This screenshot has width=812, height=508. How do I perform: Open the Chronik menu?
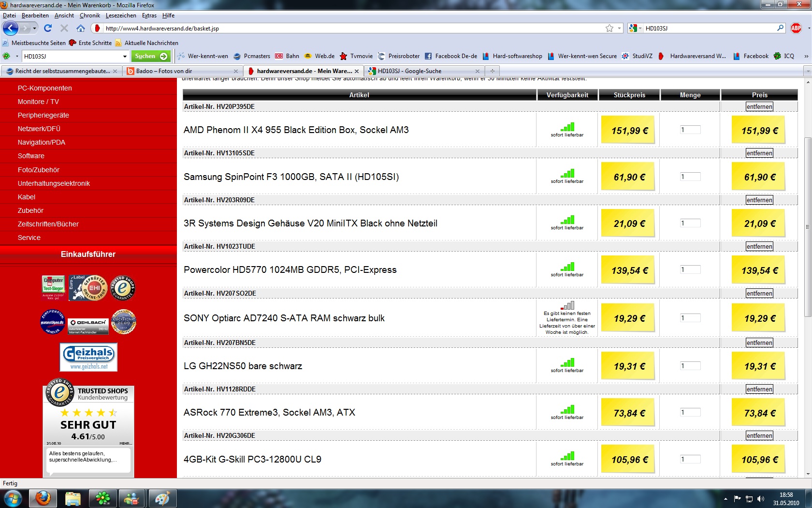90,15
